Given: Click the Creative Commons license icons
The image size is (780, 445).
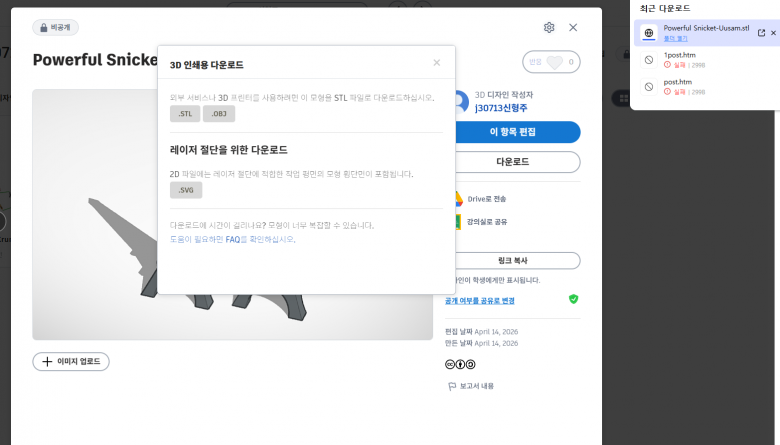Looking at the screenshot, I should 460,364.
